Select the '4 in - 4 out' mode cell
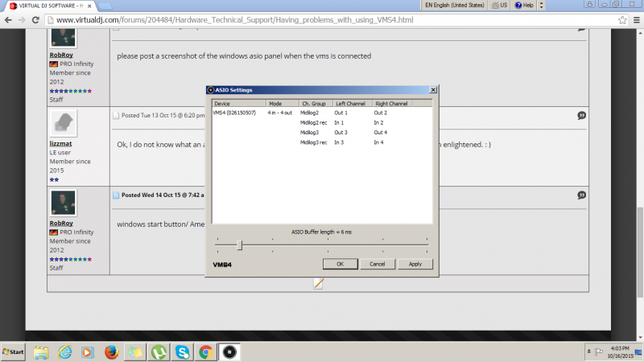The width and height of the screenshot is (644, 362). click(x=279, y=113)
